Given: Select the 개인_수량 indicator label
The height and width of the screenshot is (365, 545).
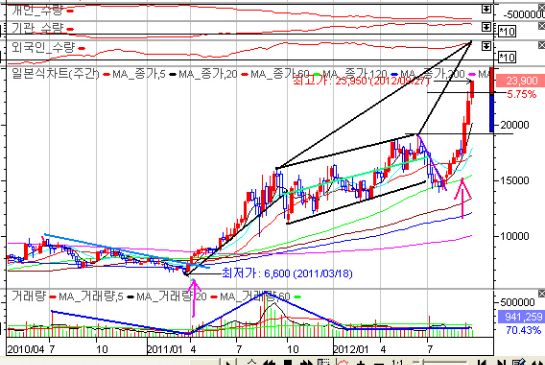Looking at the screenshot, I should 37,10.
